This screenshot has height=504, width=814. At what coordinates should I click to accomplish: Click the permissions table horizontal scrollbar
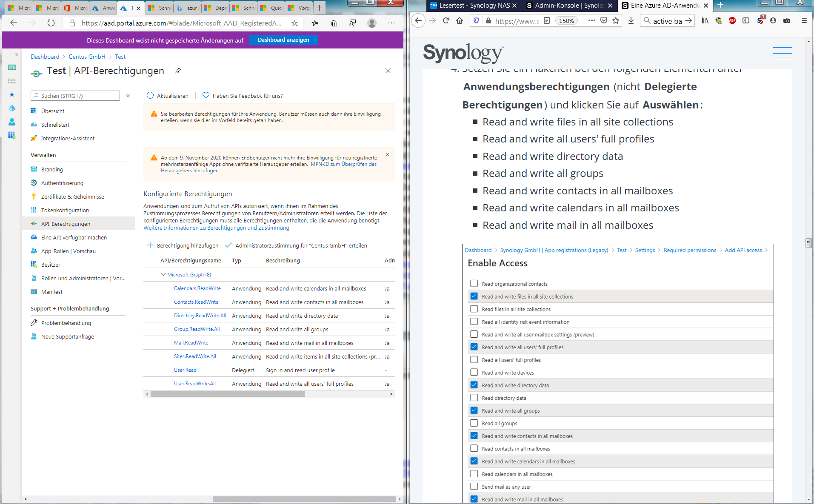pyautogui.click(x=228, y=394)
